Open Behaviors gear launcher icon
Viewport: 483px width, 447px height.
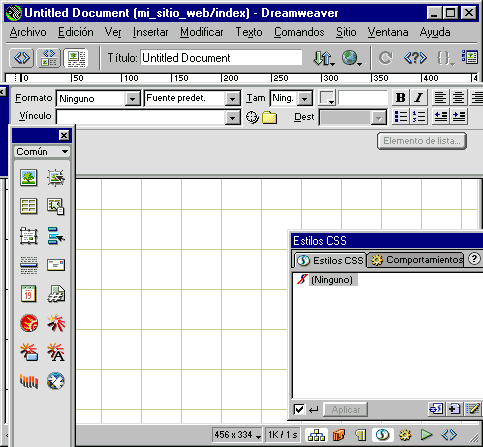pyautogui.click(x=405, y=435)
